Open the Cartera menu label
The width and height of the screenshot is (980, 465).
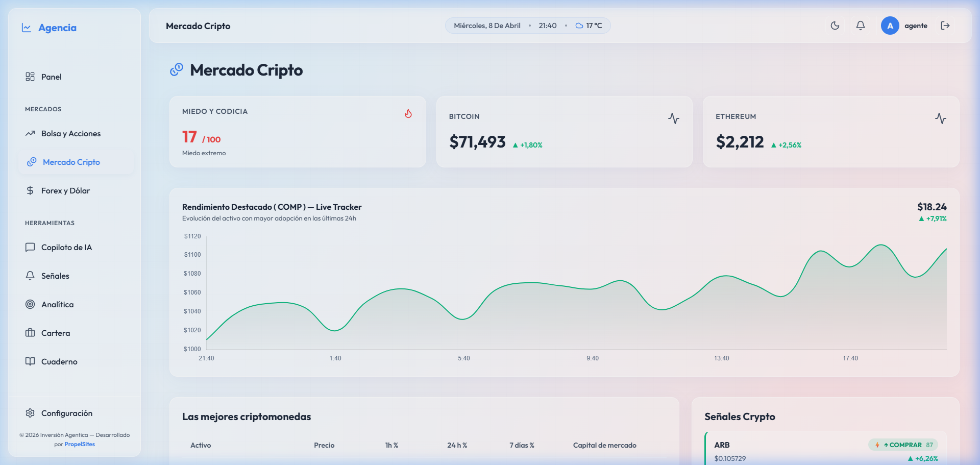(x=56, y=333)
